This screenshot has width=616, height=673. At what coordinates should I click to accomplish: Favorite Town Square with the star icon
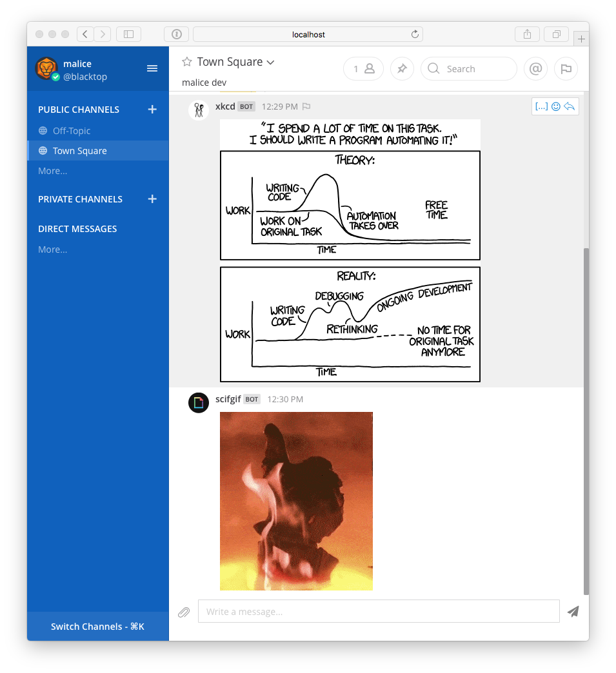coord(186,62)
